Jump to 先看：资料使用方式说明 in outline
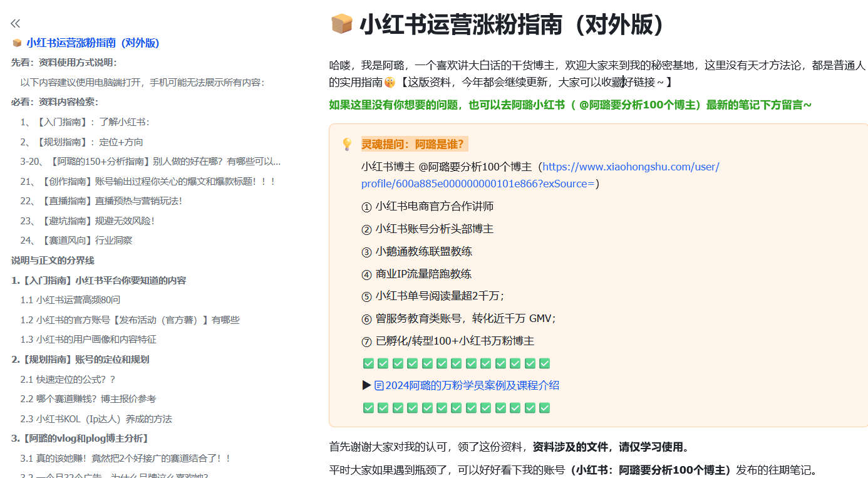This screenshot has width=868, height=478. 64,63
